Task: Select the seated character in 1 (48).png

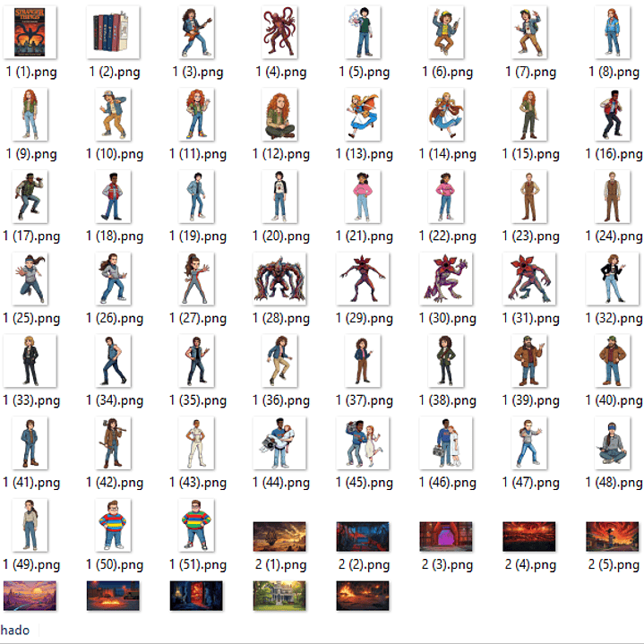Action: [613, 442]
